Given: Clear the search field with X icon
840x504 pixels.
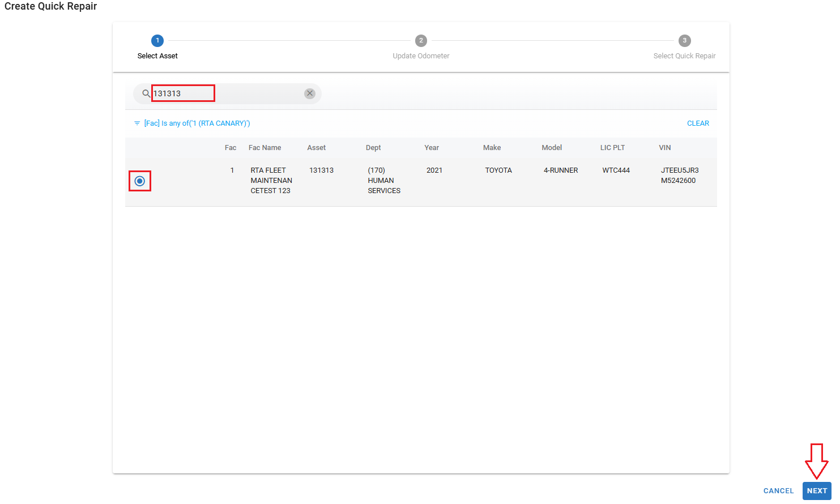Looking at the screenshot, I should [x=309, y=93].
